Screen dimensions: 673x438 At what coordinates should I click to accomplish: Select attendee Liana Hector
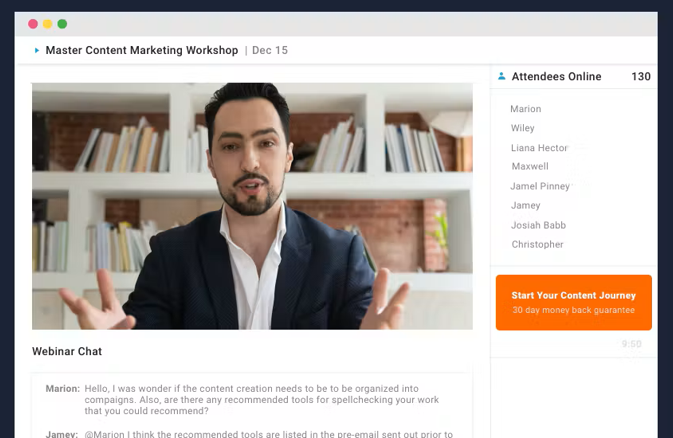click(539, 148)
